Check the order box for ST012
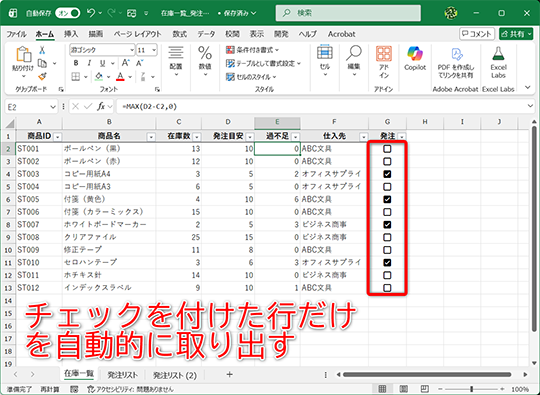Image resolution: width=540 pixels, height=395 pixels. (387, 288)
